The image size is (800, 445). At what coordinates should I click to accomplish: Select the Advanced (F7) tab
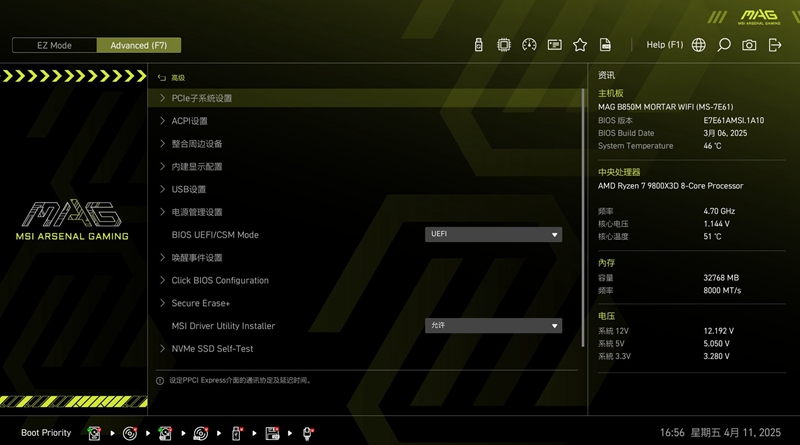click(139, 45)
